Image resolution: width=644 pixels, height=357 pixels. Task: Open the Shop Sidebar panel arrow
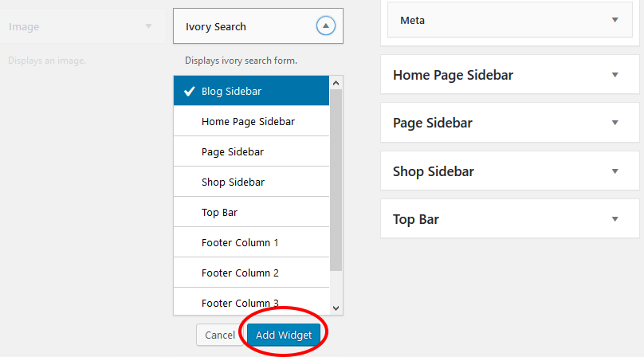(x=615, y=171)
